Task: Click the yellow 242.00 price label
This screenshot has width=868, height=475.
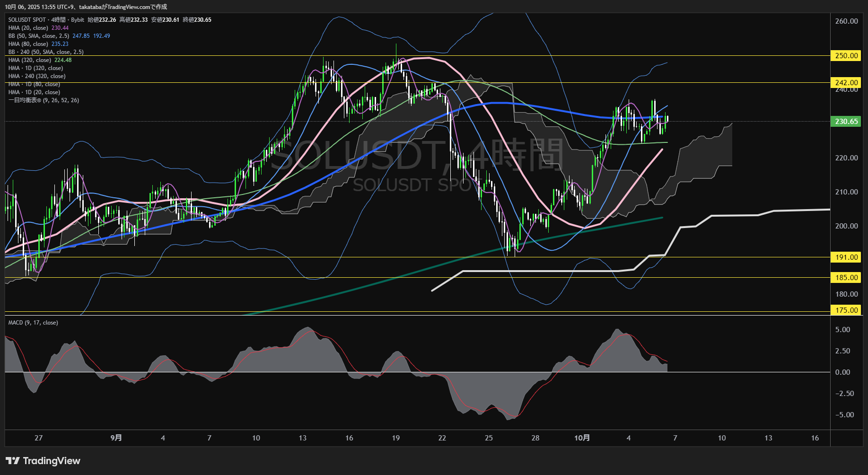Action: [846, 82]
